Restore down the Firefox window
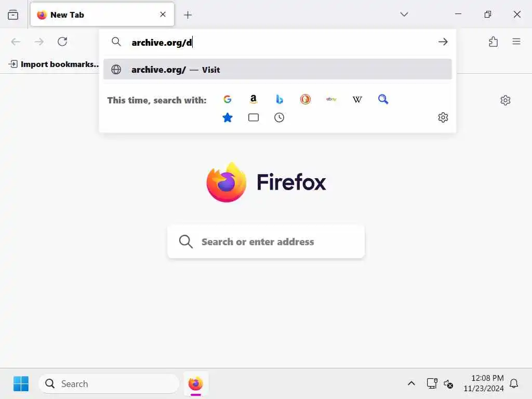This screenshot has width=532, height=399. (487, 14)
